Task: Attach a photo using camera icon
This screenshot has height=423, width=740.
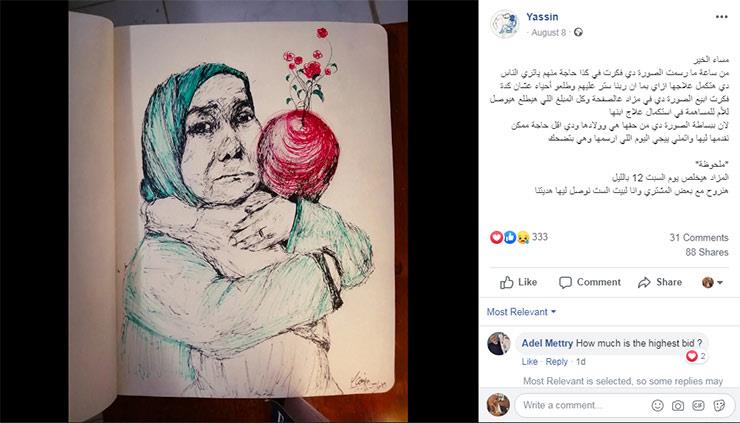Action: tap(678, 405)
